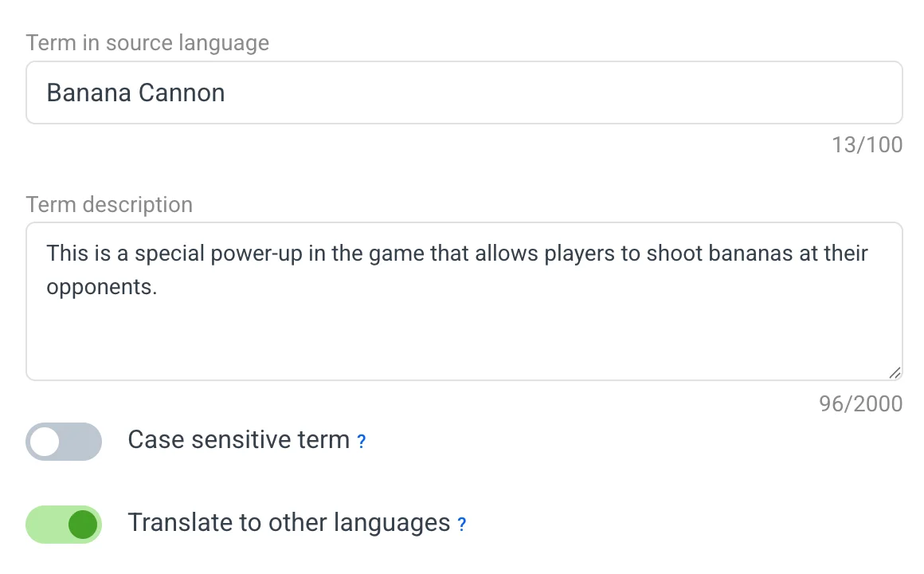Screen dimensions: 924x574
Task: Click the description box resize handle
Action: (x=895, y=372)
